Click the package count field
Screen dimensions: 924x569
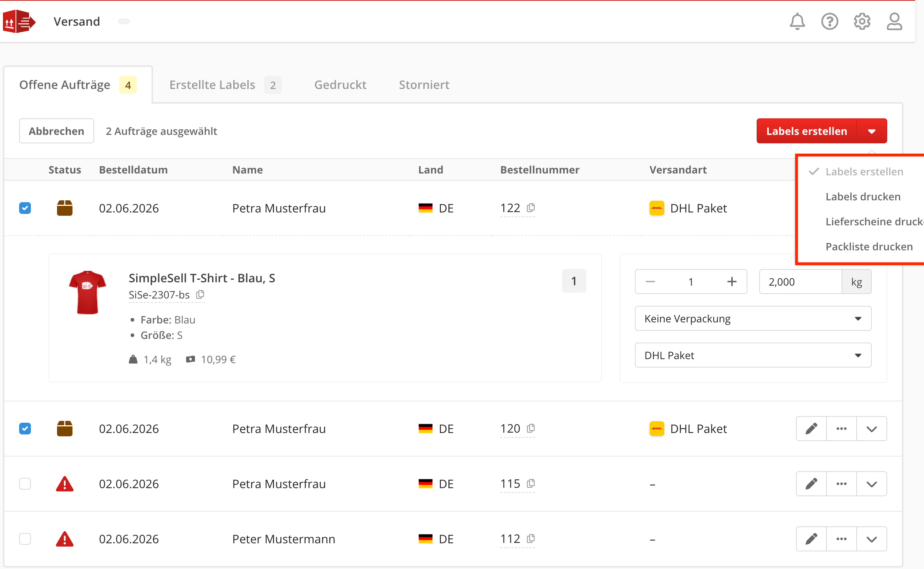point(690,282)
